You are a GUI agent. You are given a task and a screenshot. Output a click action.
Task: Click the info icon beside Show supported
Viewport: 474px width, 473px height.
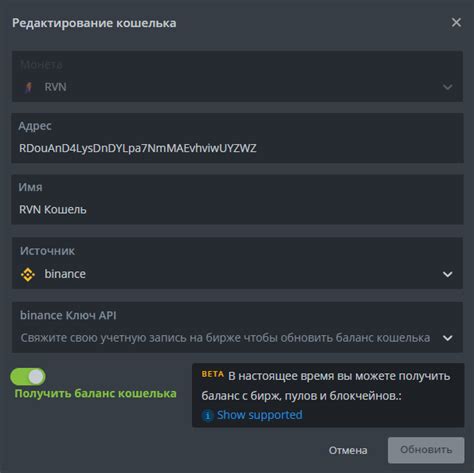tap(207, 415)
